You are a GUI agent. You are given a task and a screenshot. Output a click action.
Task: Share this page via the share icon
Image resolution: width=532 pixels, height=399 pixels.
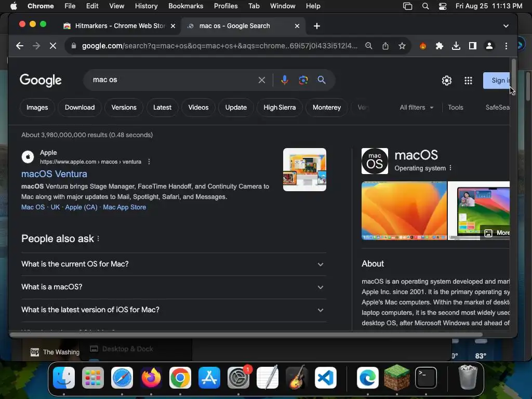(x=385, y=46)
